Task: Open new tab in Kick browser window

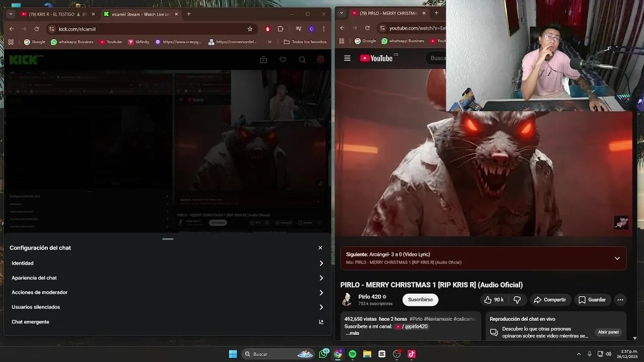Action: click(x=189, y=14)
